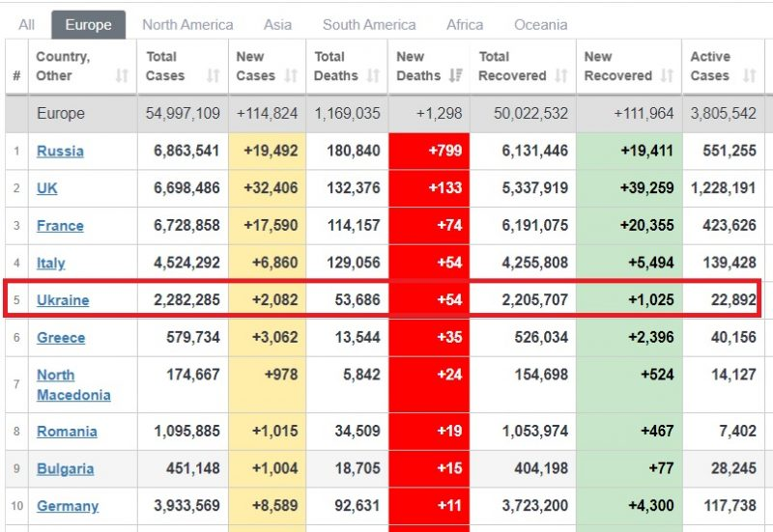Click Romania total cases 1,095,885
The image size is (773, 532).
[x=186, y=432]
